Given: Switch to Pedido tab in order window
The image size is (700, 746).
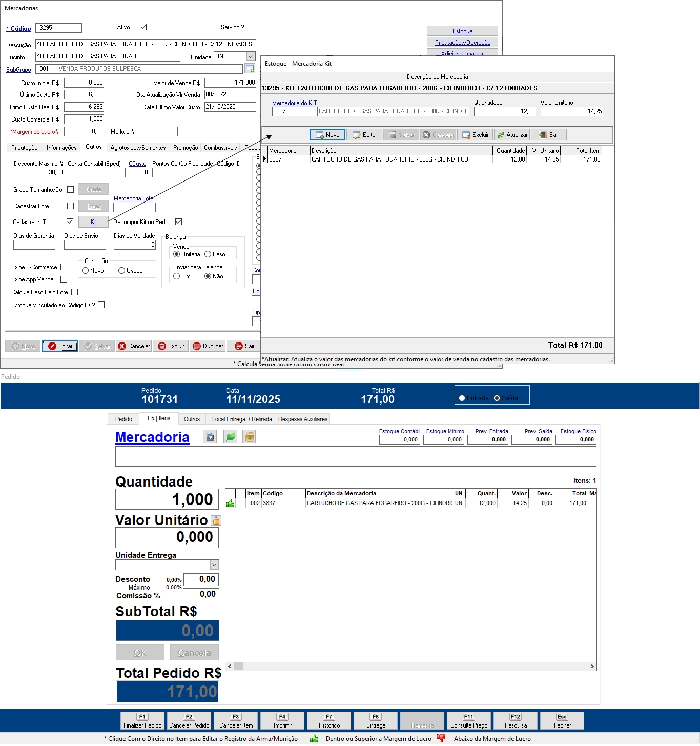Looking at the screenshot, I should (x=123, y=419).
